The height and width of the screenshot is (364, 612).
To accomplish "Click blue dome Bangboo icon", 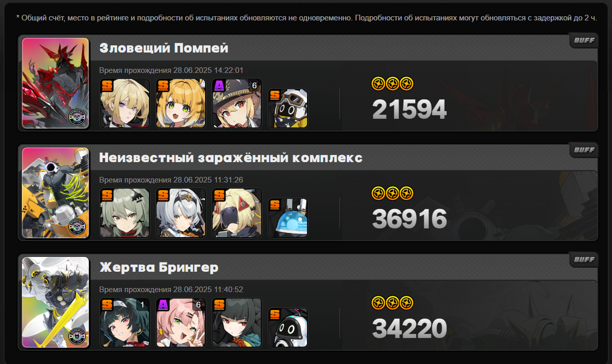I will (288, 218).
